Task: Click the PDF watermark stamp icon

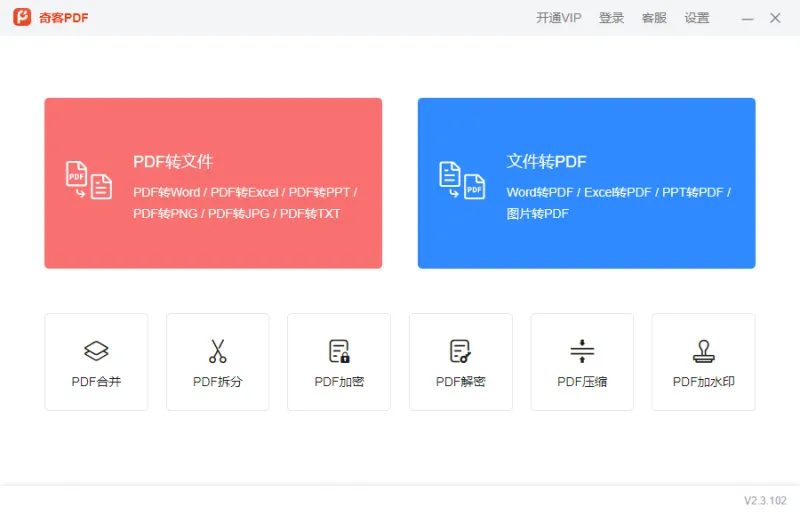Action: (703, 351)
